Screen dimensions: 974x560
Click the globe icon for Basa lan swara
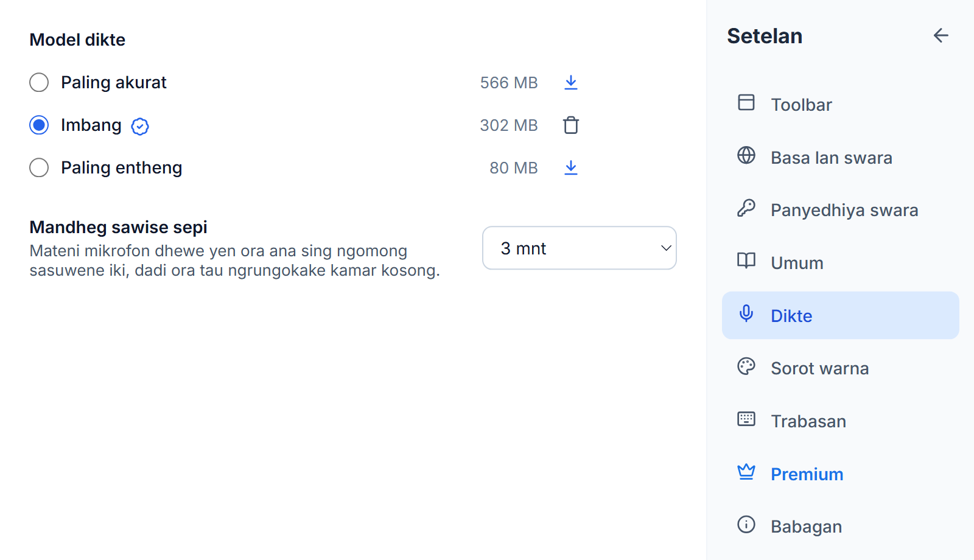pos(746,155)
